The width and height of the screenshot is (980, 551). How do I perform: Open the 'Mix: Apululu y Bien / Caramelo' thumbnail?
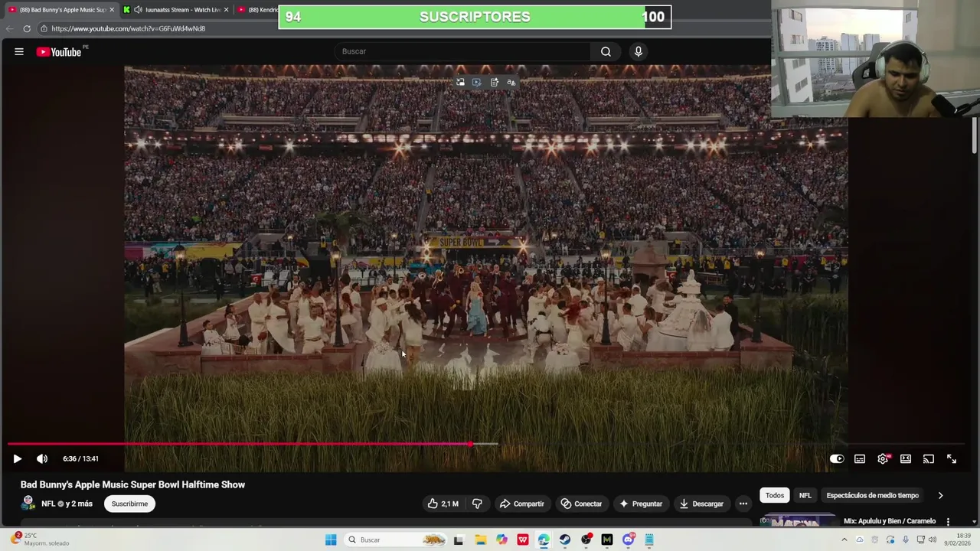(x=800, y=520)
